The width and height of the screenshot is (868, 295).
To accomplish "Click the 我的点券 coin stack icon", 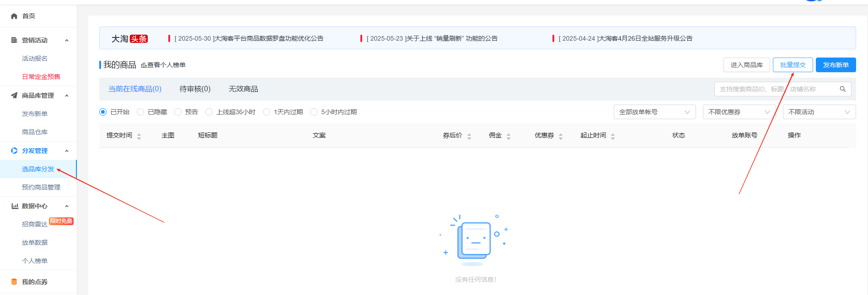I will click(14, 282).
